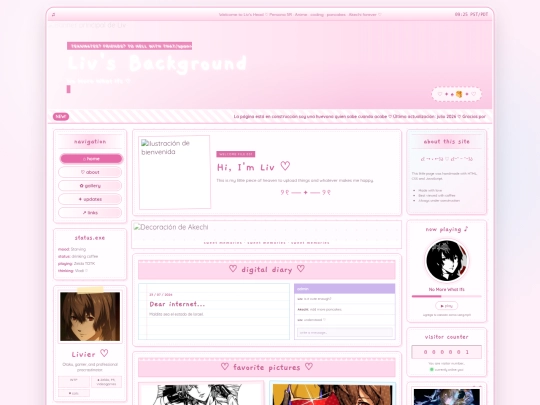Click the purple admin chat header
540x405 pixels.
pos(344,289)
